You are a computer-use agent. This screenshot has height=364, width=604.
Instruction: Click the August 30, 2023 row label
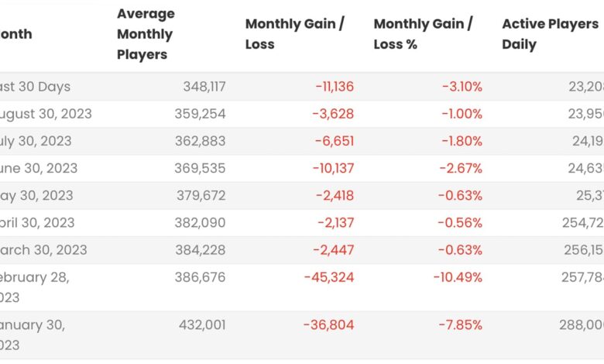[x=46, y=114]
